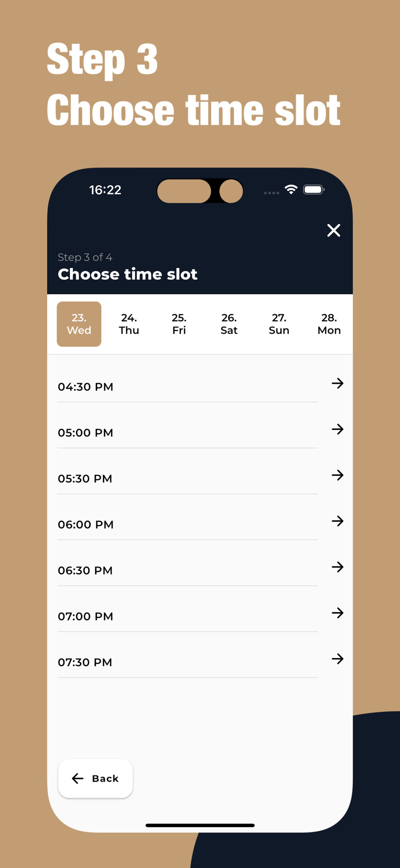Click the arrow next to 06:30 PM

[337, 567]
